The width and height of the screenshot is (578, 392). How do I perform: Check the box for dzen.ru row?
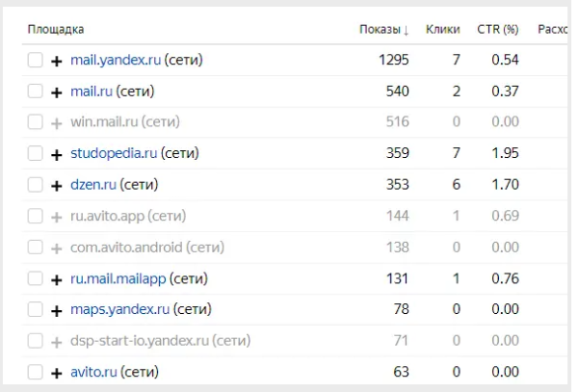(36, 185)
